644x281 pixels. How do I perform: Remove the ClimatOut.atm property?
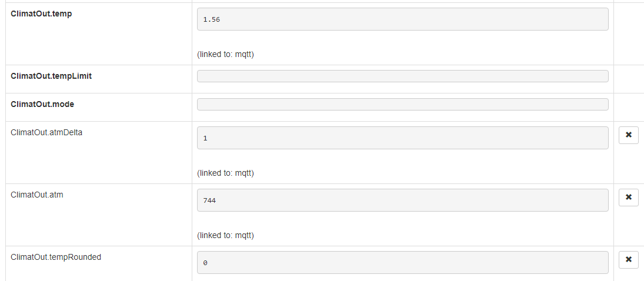point(628,198)
